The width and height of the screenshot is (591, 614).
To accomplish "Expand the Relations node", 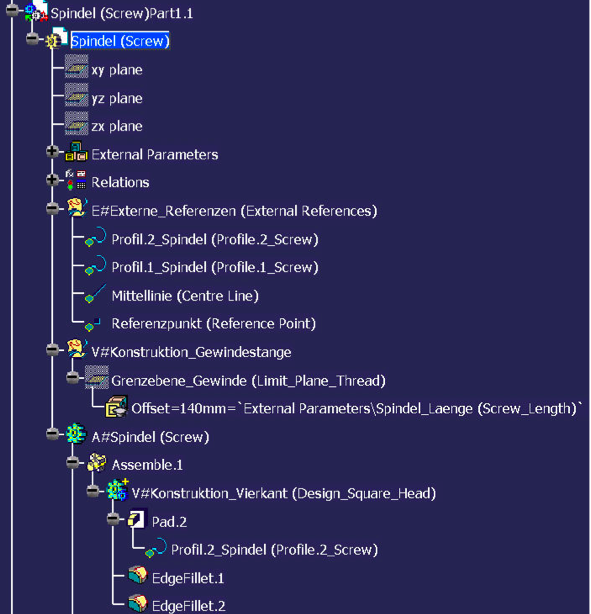I will (x=52, y=180).
